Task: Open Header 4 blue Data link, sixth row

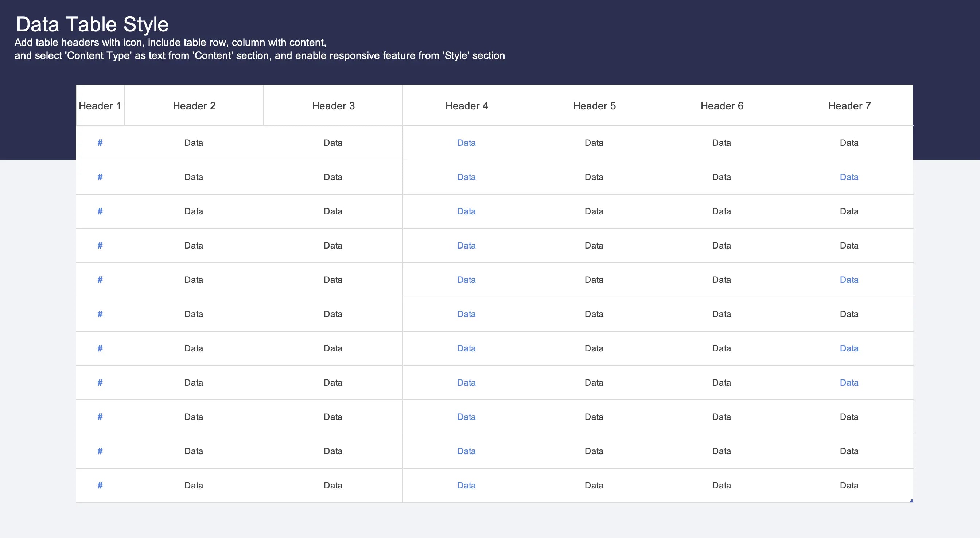Action: [466, 314]
